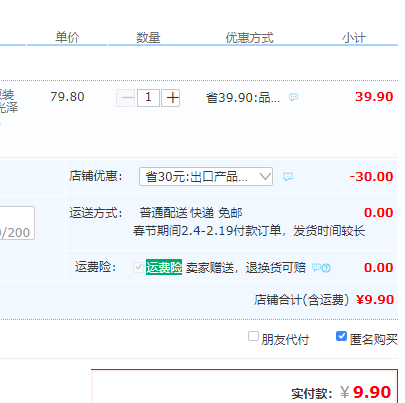Viewport: 405px width, 403px height.
Task: Click the dropdown arrow of shop discount
Action: point(265,176)
